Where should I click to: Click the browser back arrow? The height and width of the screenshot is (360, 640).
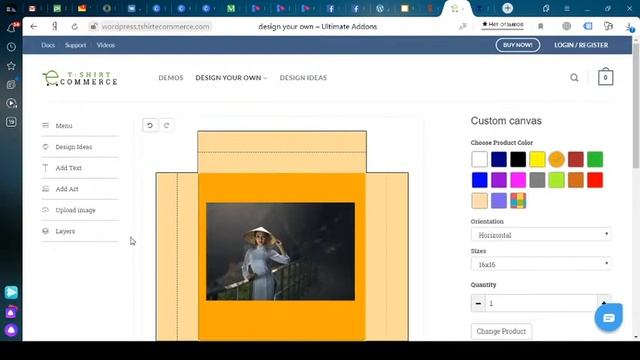(x=33, y=27)
